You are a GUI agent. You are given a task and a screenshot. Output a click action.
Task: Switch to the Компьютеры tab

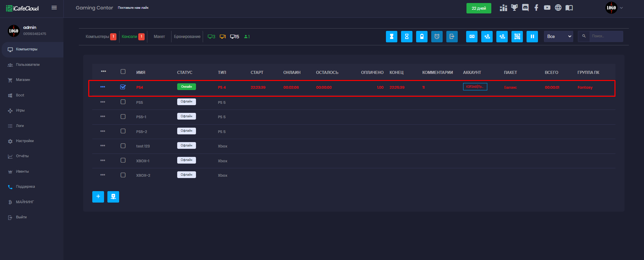pyautogui.click(x=101, y=37)
